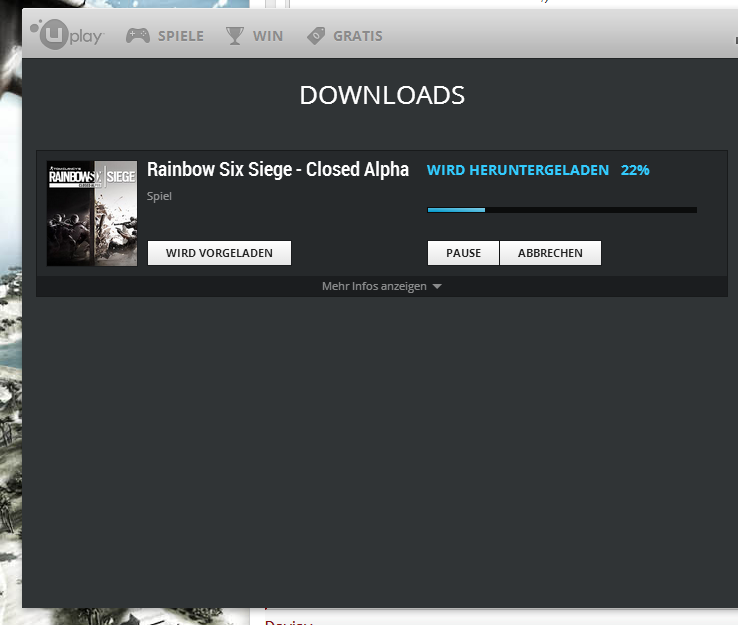Pause the Rainbow Six Siege download
The image size is (738, 625).
463,253
